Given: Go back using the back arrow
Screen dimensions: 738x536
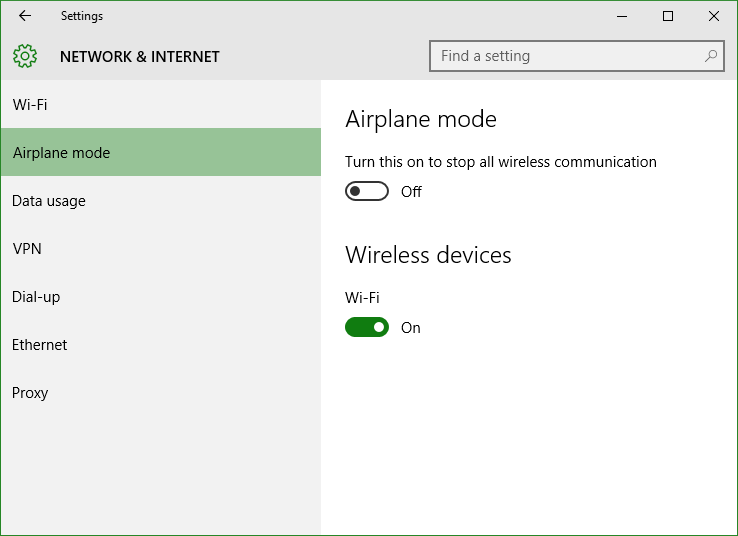Looking at the screenshot, I should click(x=24, y=16).
